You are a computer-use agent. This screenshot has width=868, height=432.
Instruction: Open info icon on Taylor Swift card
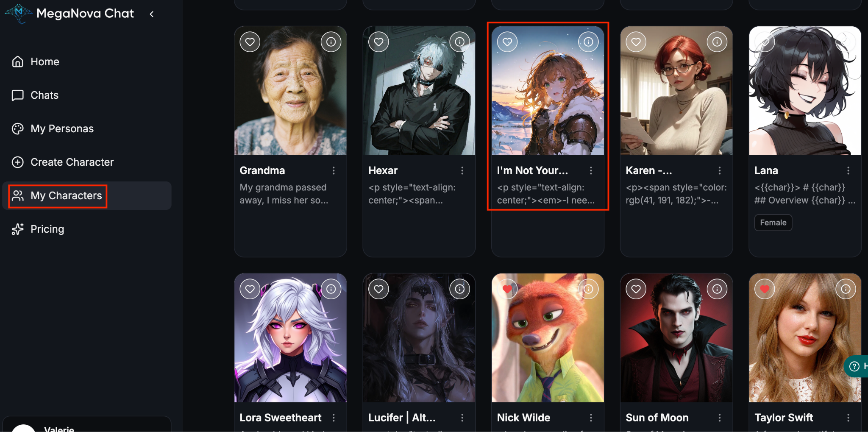(x=846, y=289)
